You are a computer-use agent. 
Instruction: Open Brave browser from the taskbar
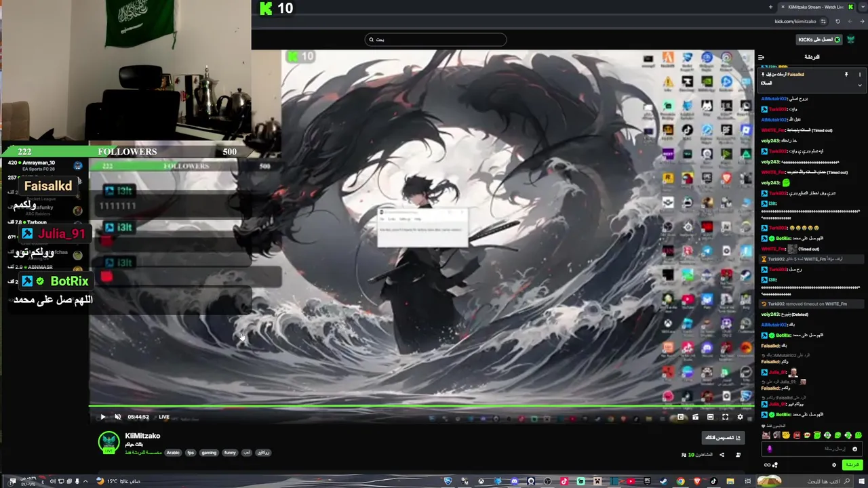[697, 481]
